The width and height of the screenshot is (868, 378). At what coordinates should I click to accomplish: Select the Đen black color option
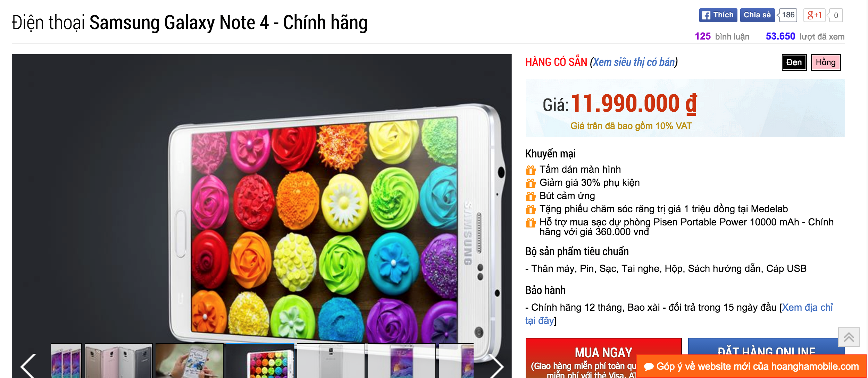click(794, 62)
